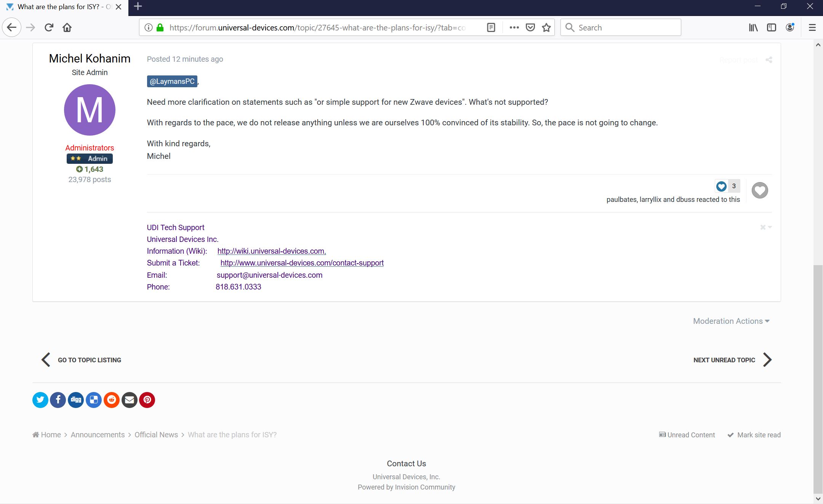The width and height of the screenshot is (823, 504).
Task: Go to topic listing
Action: tap(81, 360)
